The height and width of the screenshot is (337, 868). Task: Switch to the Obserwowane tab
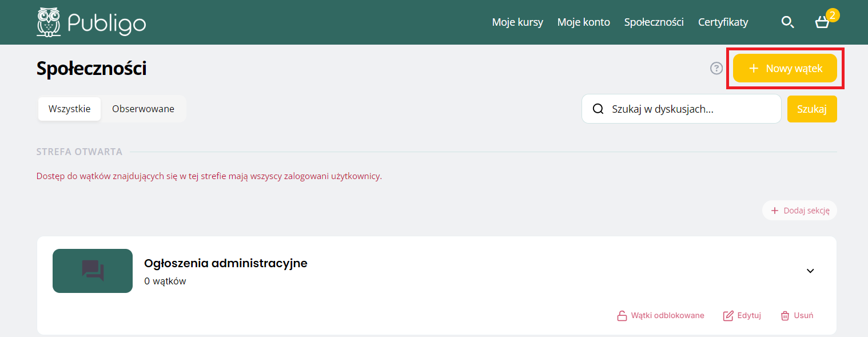[x=143, y=109]
